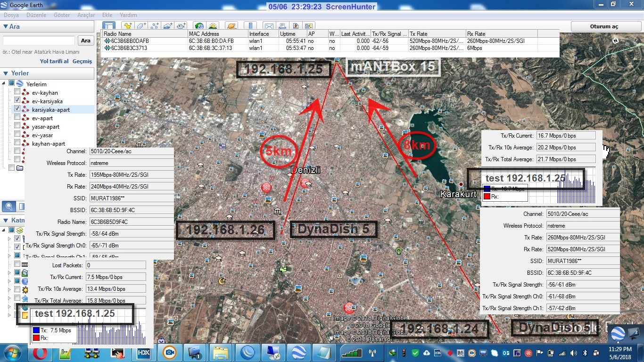Click the email envelope toolbar icon
The height and width of the screenshot is (362, 644).
point(269,25)
